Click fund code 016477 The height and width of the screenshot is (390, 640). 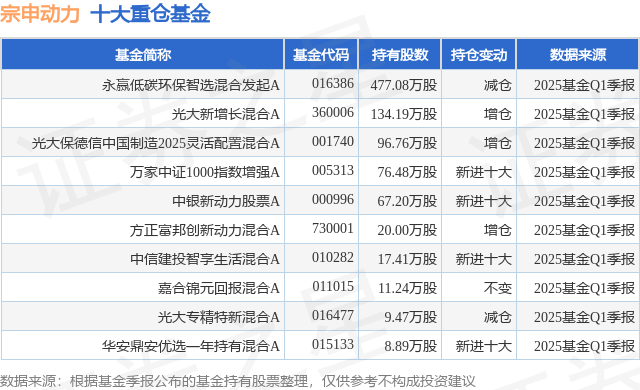(x=333, y=315)
